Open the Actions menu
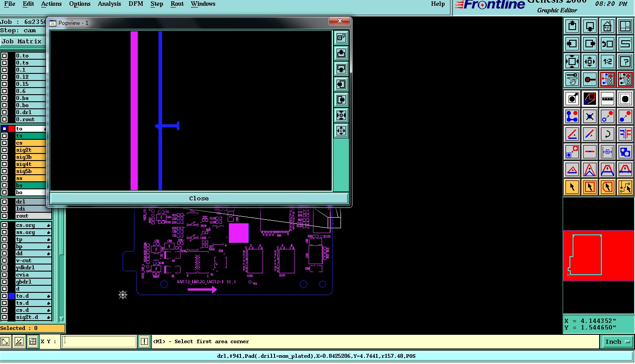635x364 pixels. (51, 4)
